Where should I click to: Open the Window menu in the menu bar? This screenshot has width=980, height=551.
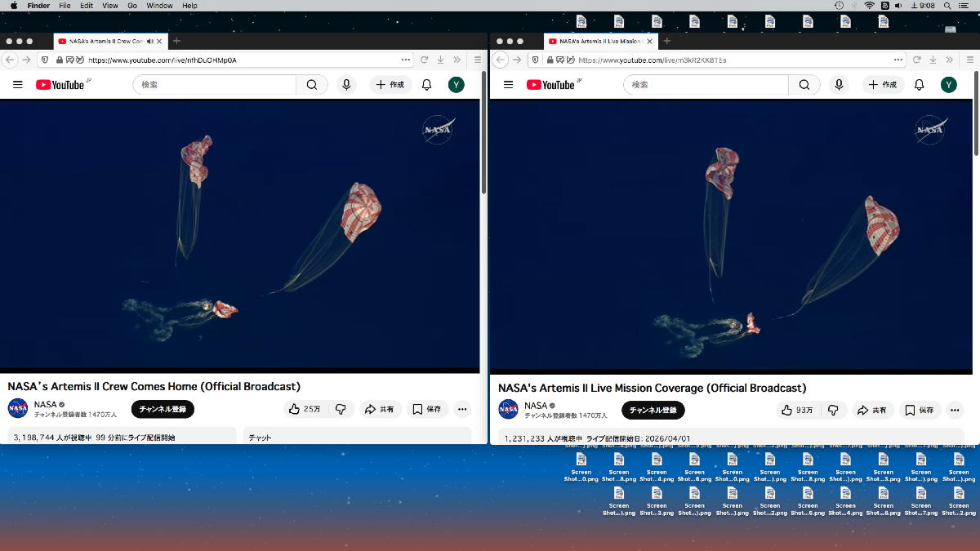click(159, 6)
